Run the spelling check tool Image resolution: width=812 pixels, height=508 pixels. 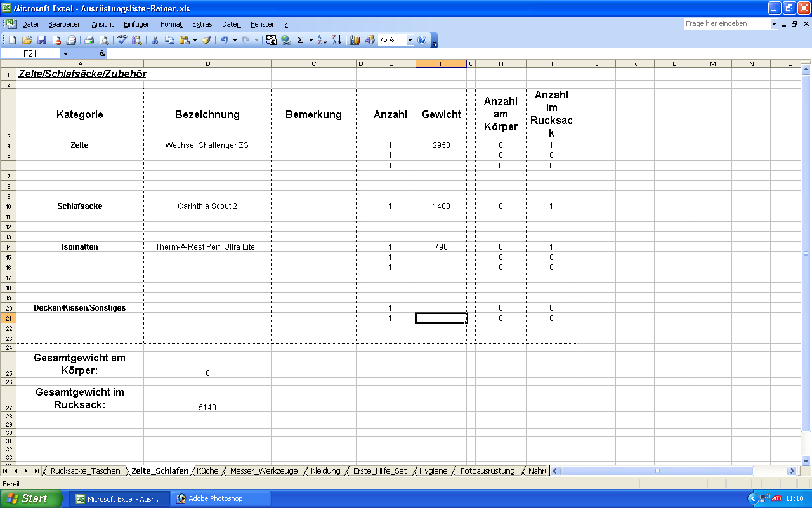(x=122, y=40)
